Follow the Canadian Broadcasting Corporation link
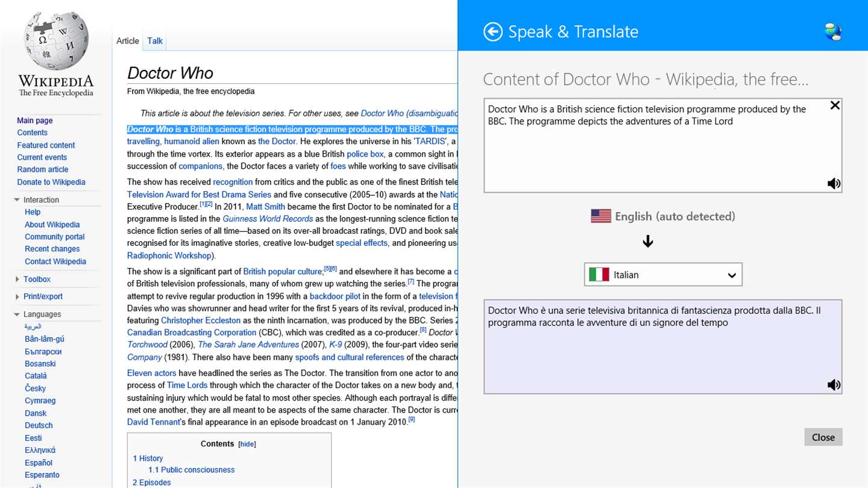The image size is (868, 488). click(x=192, y=333)
